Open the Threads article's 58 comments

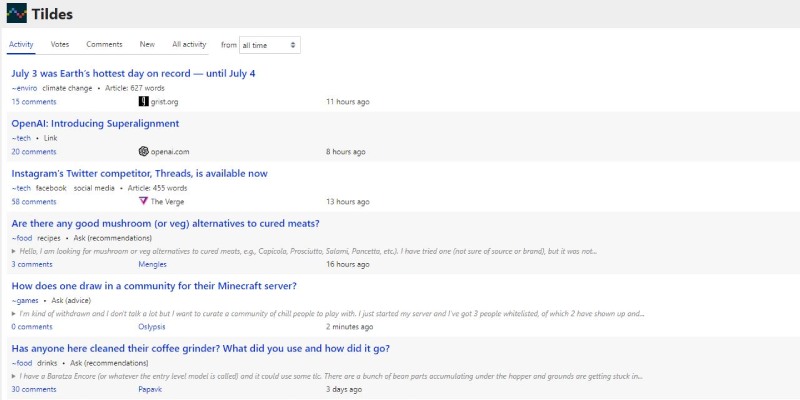pos(34,201)
